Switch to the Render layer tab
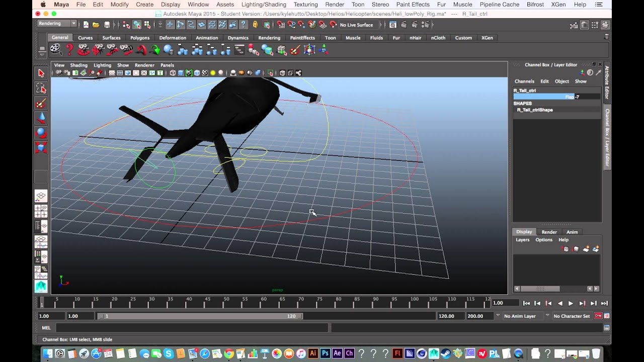The width and height of the screenshot is (644, 362). tap(549, 232)
